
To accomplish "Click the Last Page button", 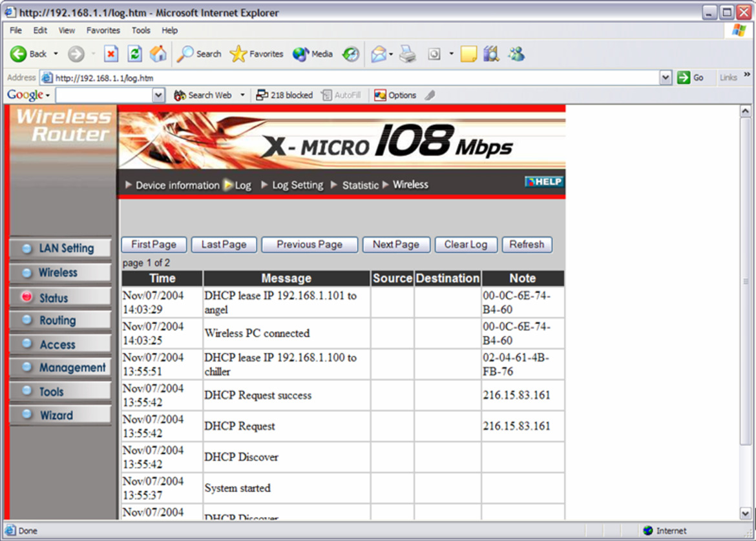I will [x=224, y=245].
